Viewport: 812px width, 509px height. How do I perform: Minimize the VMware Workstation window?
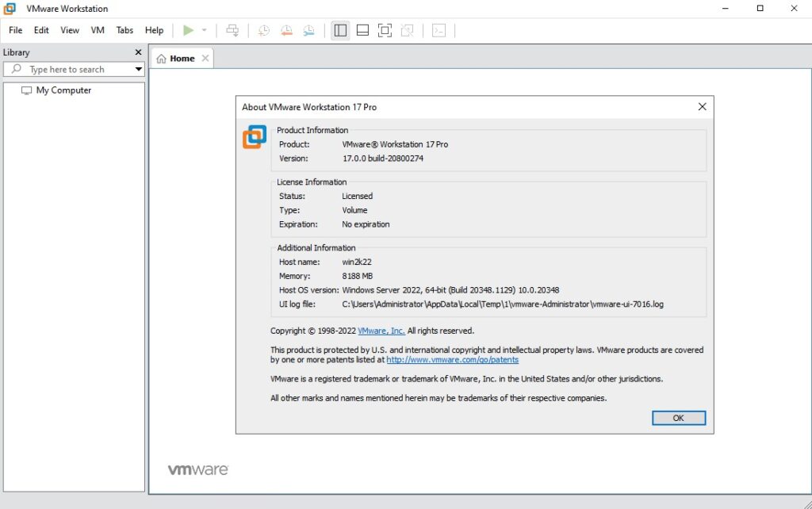pos(726,8)
